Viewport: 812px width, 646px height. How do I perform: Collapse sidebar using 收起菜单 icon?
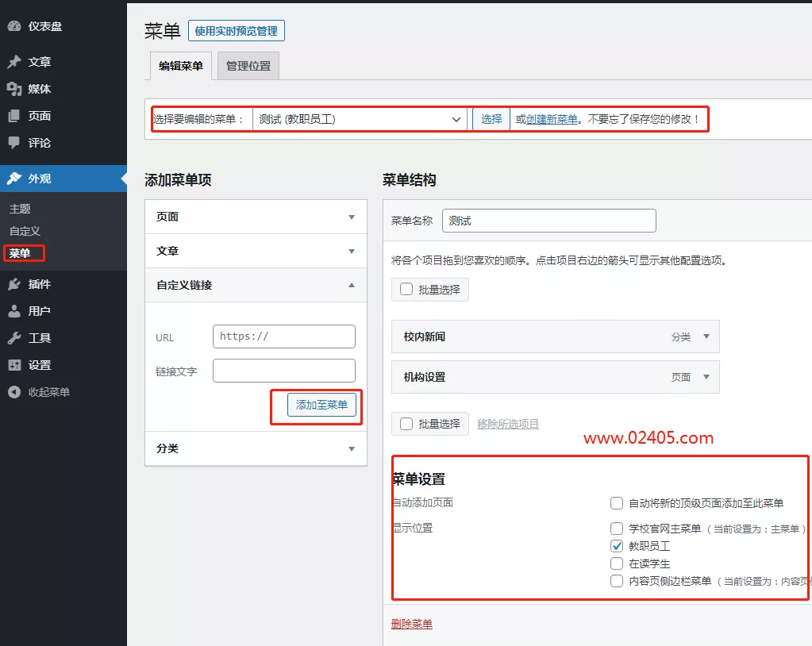click(14, 392)
